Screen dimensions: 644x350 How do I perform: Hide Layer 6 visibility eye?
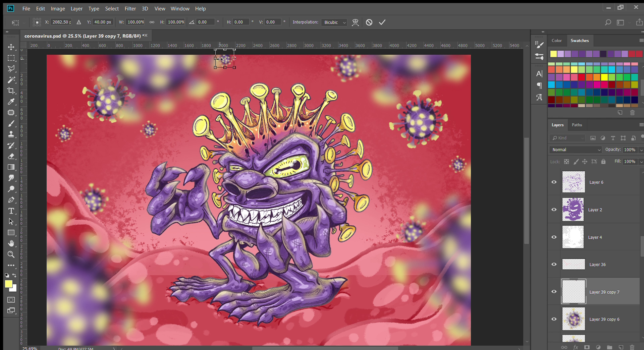554,182
